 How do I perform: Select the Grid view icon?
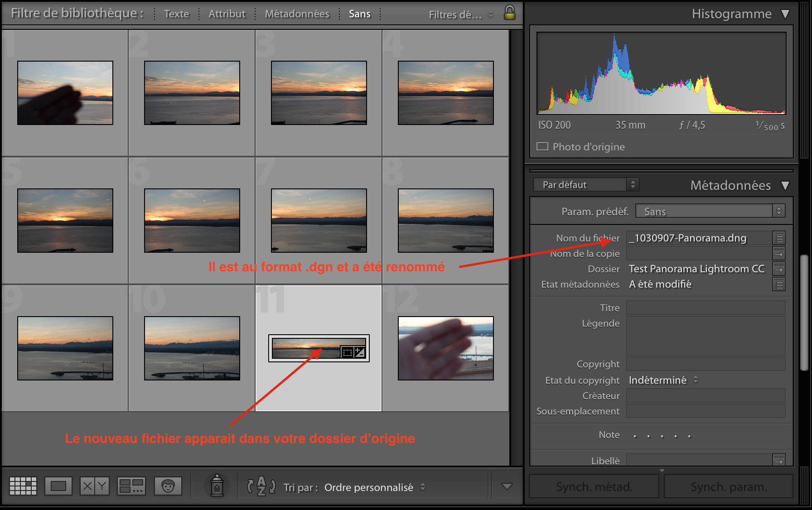[x=23, y=486]
